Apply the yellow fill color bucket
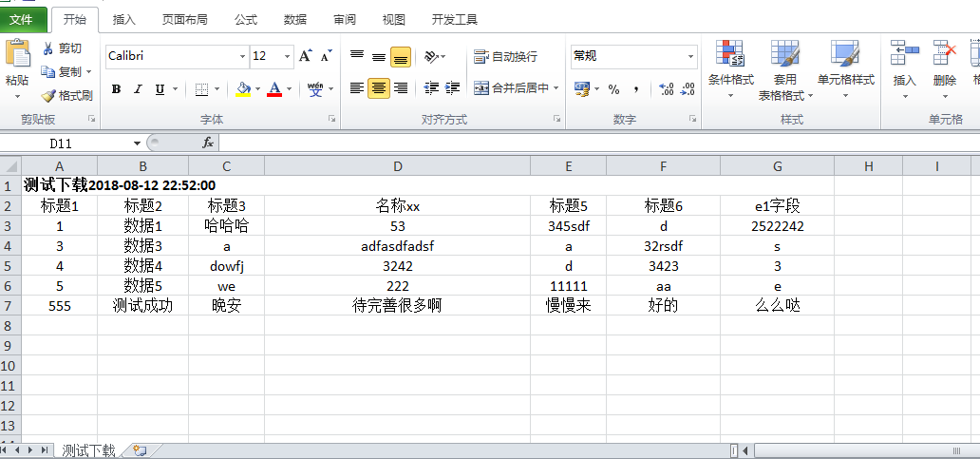This screenshot has width=980, height=459. [243, 89]
